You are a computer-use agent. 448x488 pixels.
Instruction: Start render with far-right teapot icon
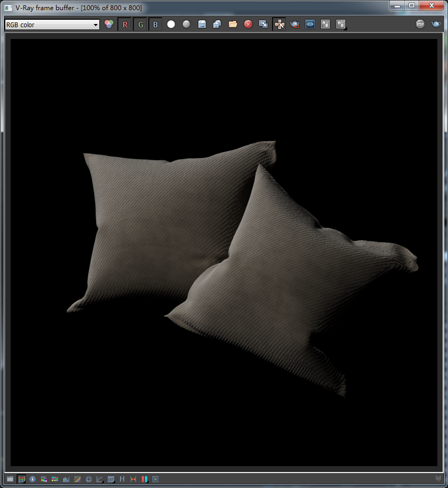coord(436,24)
